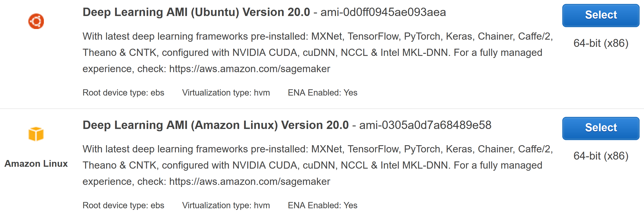Open the sagemaker URL in the Ubuntu description
Screen dimensions: 644x215
click(x=249, y=69)
